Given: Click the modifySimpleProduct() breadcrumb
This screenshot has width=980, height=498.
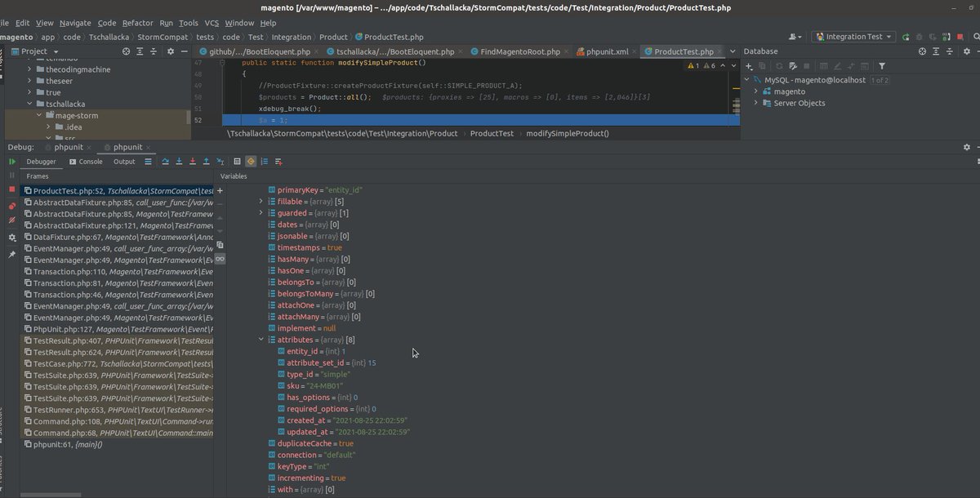Looking at the screenshot, I should point(568,133).
